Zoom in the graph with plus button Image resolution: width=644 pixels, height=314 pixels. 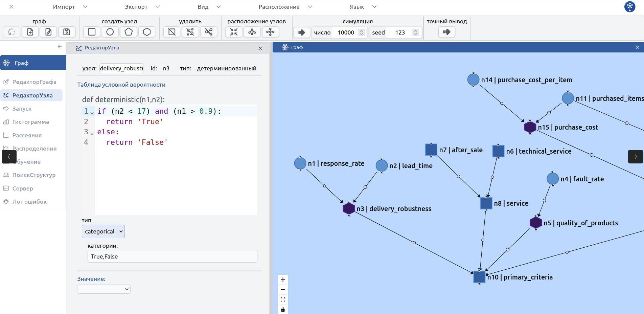[283, 279]
